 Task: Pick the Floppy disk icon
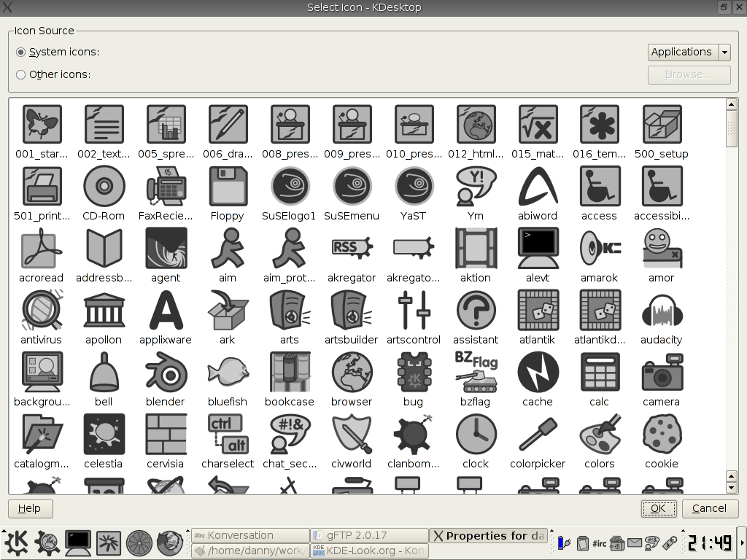point(228,187)
